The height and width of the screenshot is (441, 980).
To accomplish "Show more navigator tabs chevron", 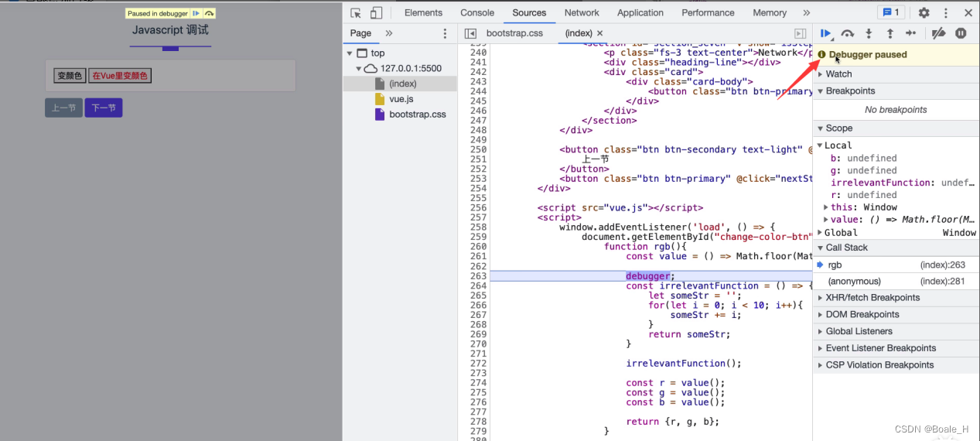I will pos(389,33).
